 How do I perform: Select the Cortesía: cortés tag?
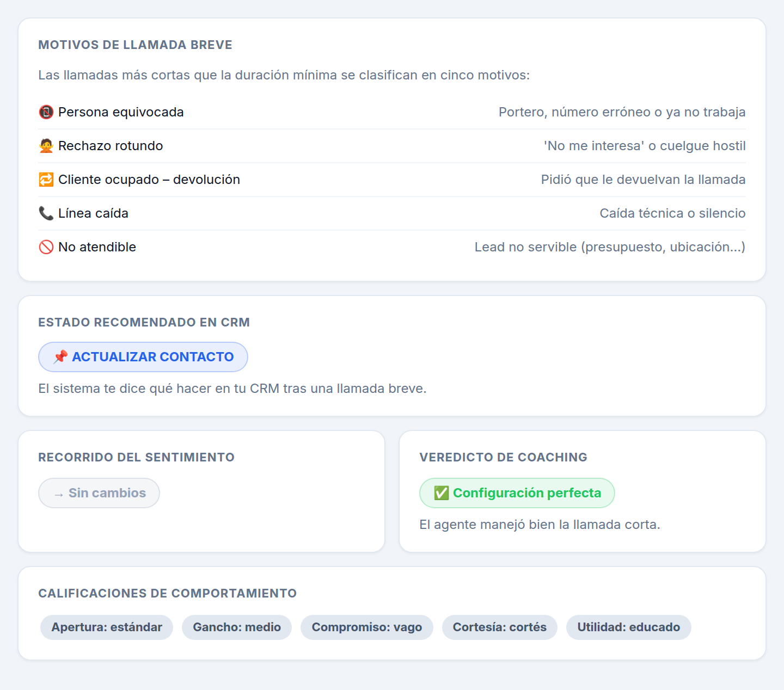click(500, 627)
